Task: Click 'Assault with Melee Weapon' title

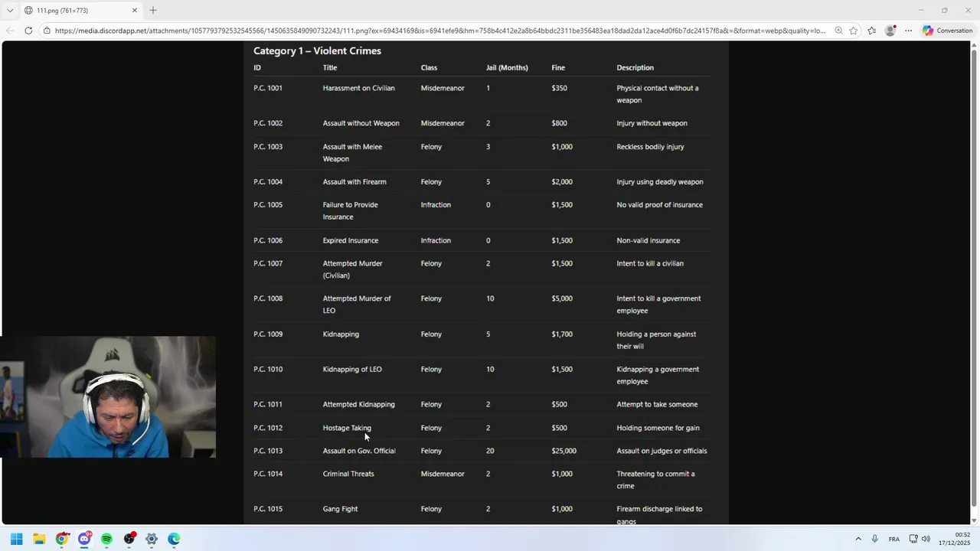Action: pos(352,152)
